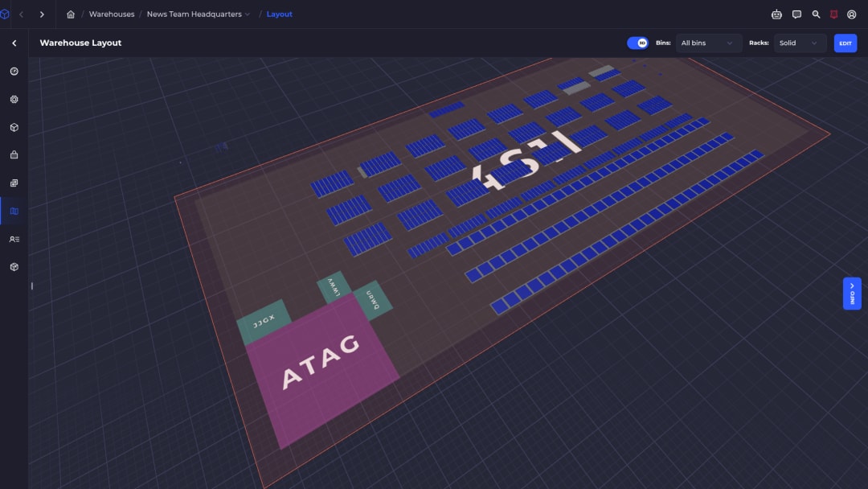Click the Layout breadcrumb
868x489 pixels.
[280, 14]
